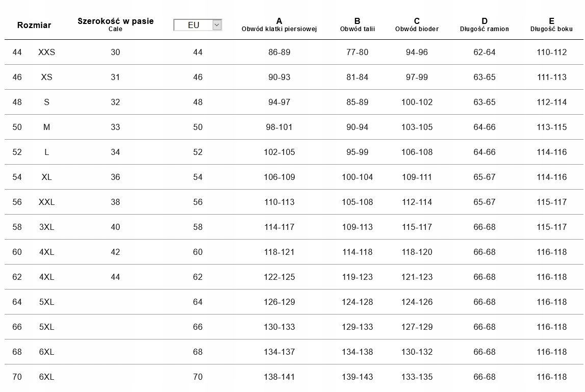Viewport: 585px width, 392px height.
Task: Click column D Długość ramion header
Action: click(x=484, y=24)
